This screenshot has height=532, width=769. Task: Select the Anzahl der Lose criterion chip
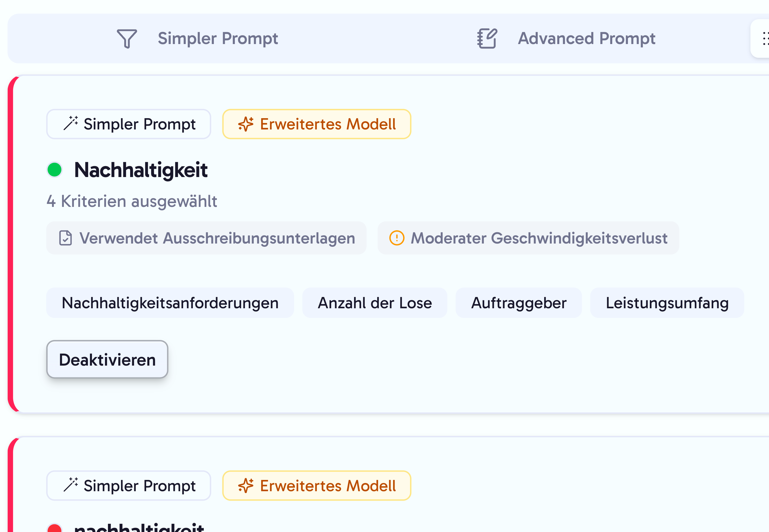[x=375, y=303]
